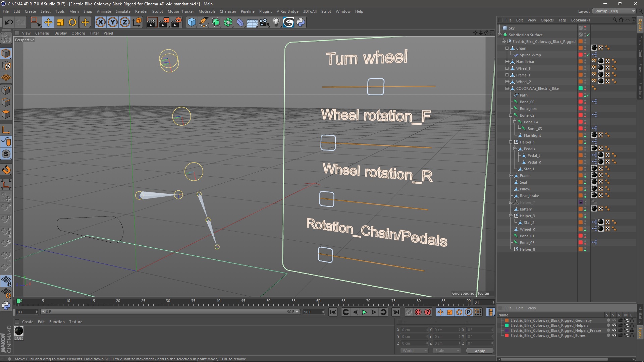Toggle Y axis lock
Image resolution: width=644 pixels, height=362 pixels.
point(113,22)
